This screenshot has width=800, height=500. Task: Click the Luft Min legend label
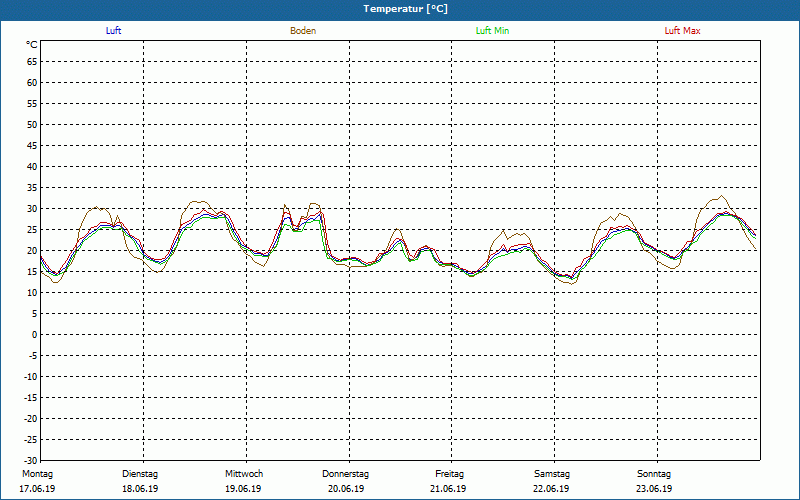[x=492, y=31]
